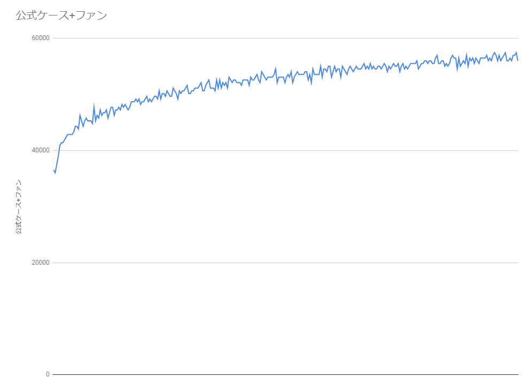Click the 公式 characters in the chart title

(x=26, y=16)
